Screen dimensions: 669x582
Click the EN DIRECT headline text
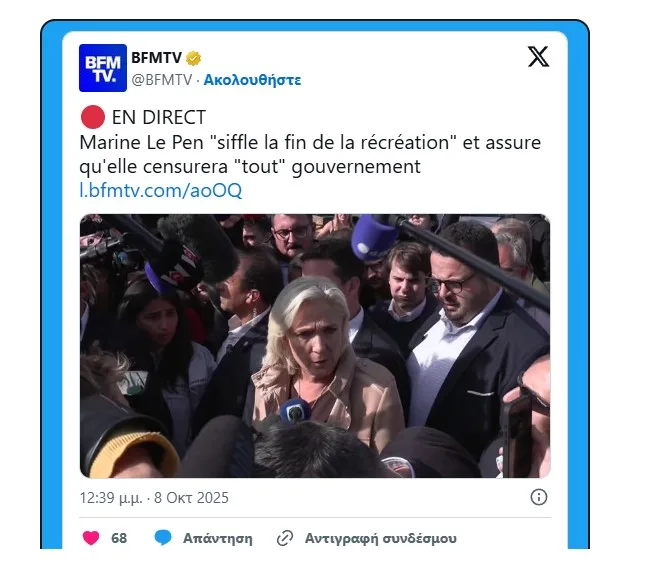coord(159,117)
